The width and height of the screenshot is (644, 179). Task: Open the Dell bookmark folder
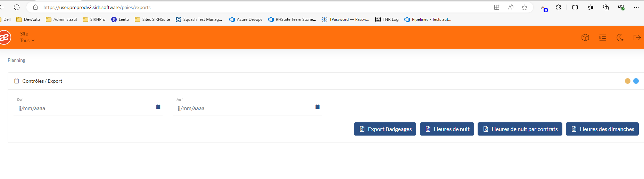[6, 19]
